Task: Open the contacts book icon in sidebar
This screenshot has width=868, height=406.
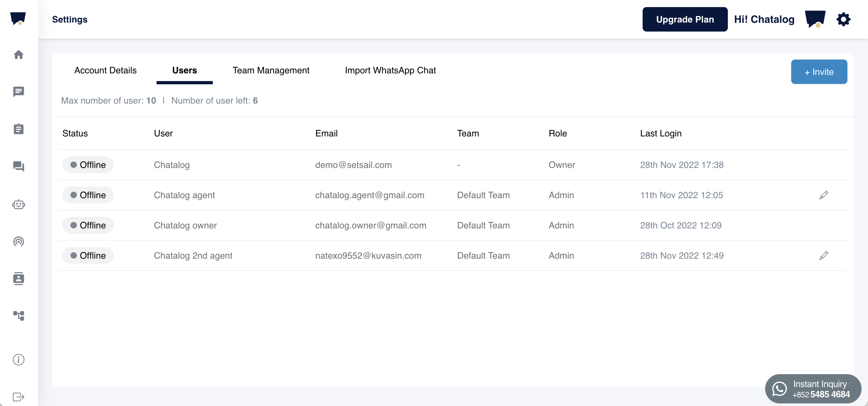Action: pyautogui.click(x=19, y=279)
